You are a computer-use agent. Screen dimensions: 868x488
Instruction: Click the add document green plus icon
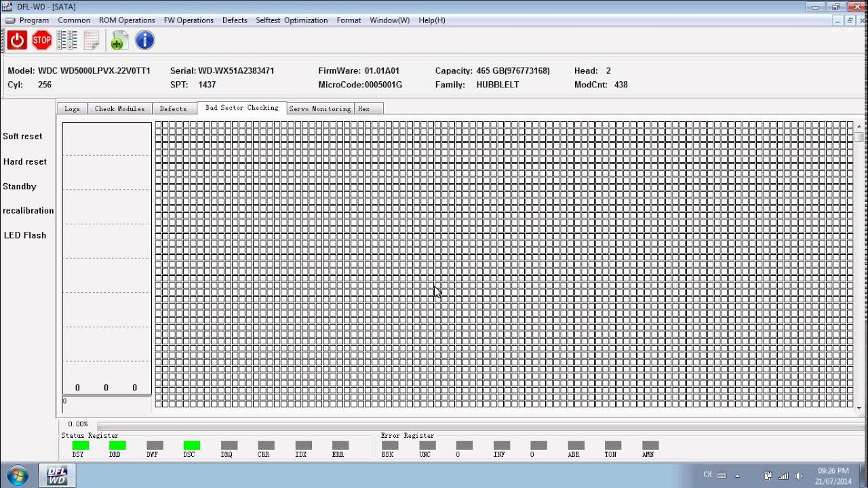(119, 41)
